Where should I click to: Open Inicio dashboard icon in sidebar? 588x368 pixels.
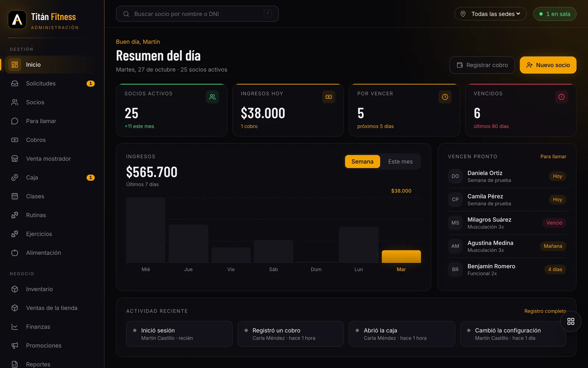click(15, 65)
